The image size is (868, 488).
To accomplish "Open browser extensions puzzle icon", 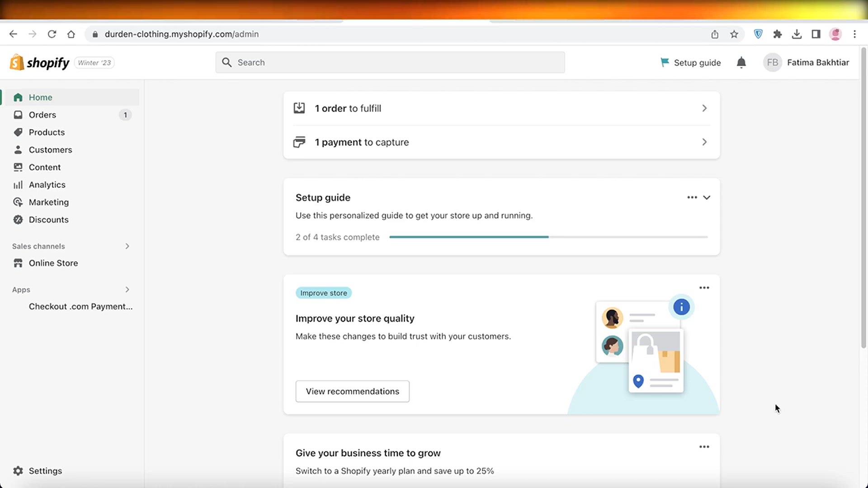I will (x=778, y=34).
